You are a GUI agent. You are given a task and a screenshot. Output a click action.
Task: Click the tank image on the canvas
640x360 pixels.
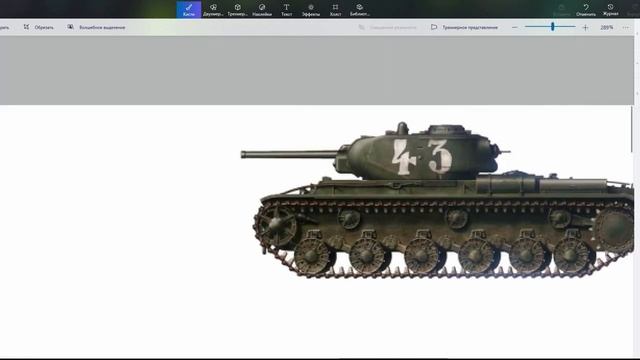tap(437, 200)
